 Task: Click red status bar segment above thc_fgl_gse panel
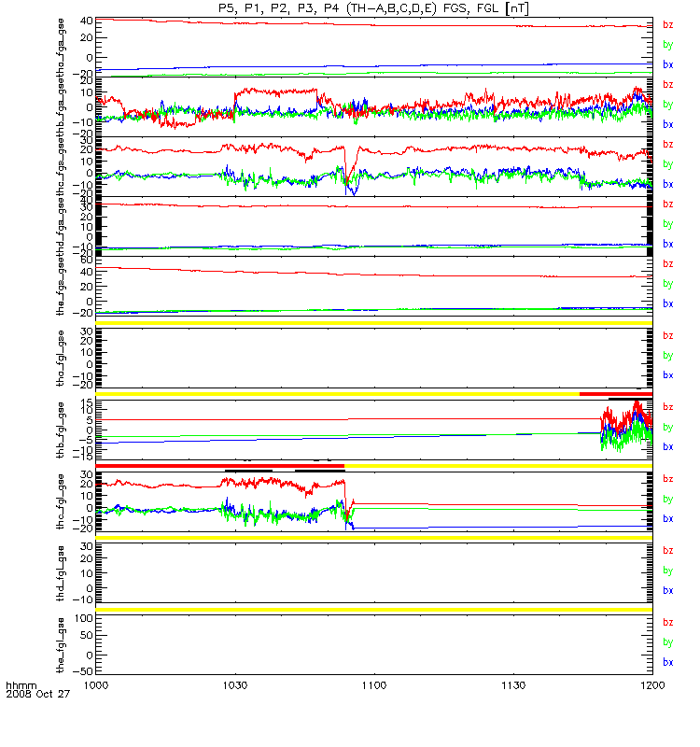220,465
